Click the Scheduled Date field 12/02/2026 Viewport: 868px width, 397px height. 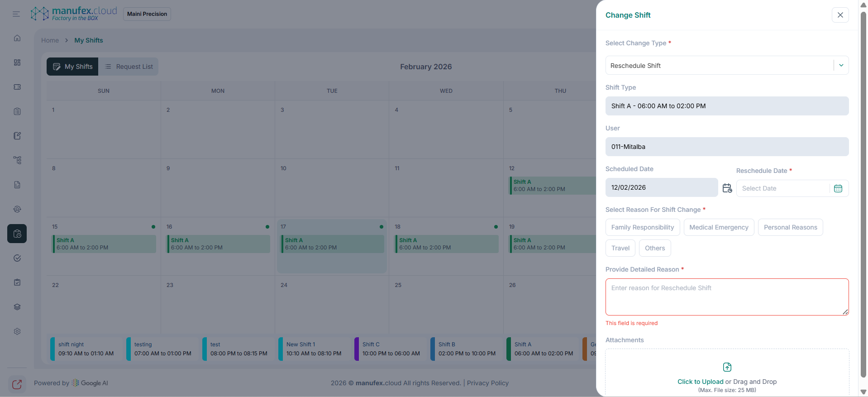tap(662, 187)
